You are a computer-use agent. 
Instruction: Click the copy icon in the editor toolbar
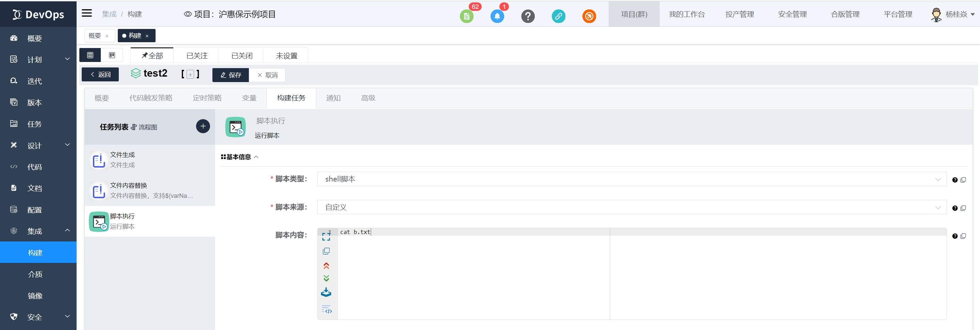(x=326, y=251)
